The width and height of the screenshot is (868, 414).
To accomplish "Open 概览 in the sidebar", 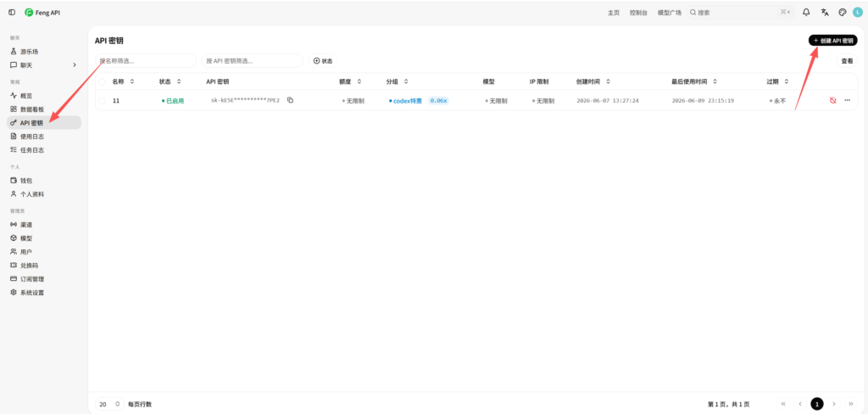I will pos(44,96).
